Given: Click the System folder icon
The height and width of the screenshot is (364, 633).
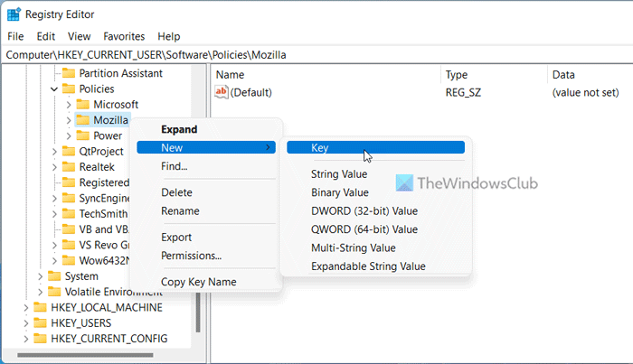Looking at the screenshot, I should [54, 276].
